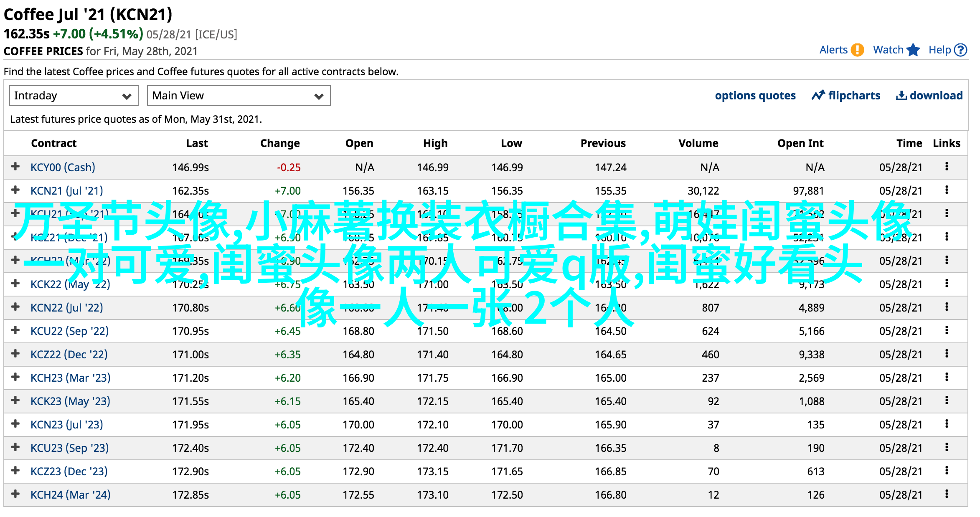The width and height of the screenshot is (980, 517).
Task: Open the KCN22 (Jul '22) contract link
Action: [67, 307]
